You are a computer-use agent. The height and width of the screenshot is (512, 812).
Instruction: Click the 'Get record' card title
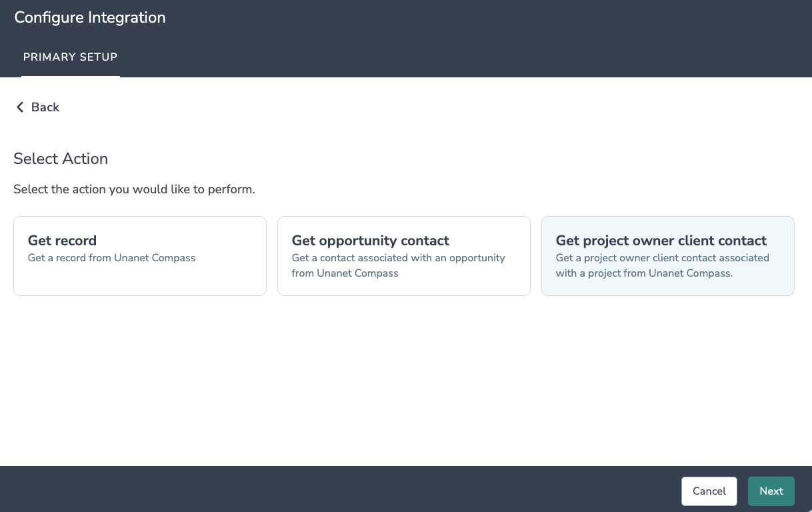[x=62, y=241]
